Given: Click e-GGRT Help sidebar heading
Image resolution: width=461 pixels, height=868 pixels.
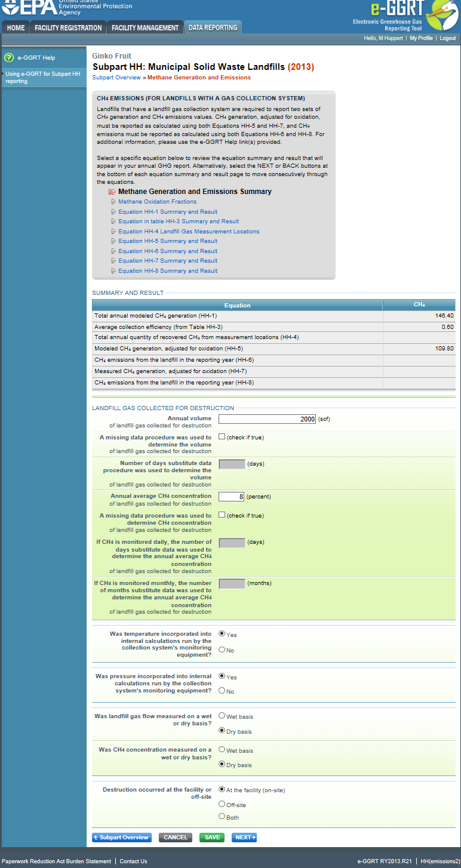Looking at the screenshot, I should 36,58.
